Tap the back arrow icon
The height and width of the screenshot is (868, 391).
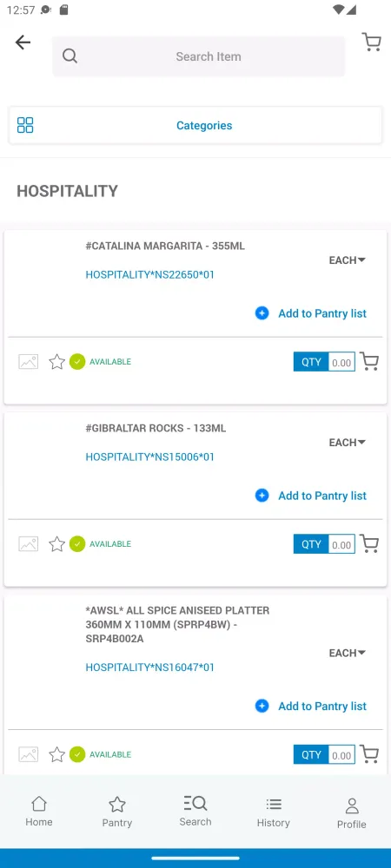tap(23, 42)
